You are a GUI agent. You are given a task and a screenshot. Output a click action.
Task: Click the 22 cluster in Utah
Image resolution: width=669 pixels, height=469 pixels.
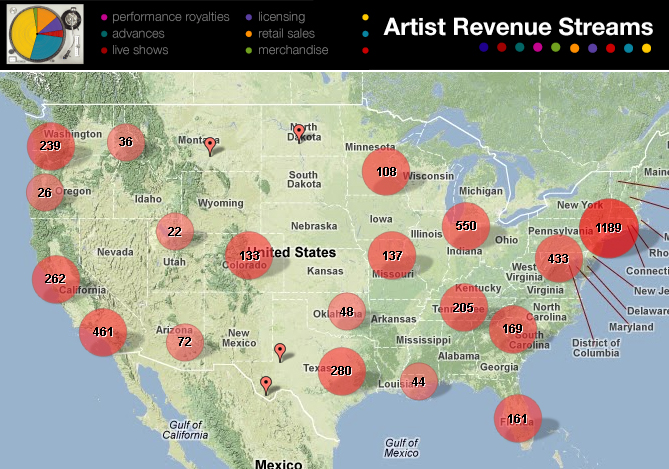tap(175, 231)
